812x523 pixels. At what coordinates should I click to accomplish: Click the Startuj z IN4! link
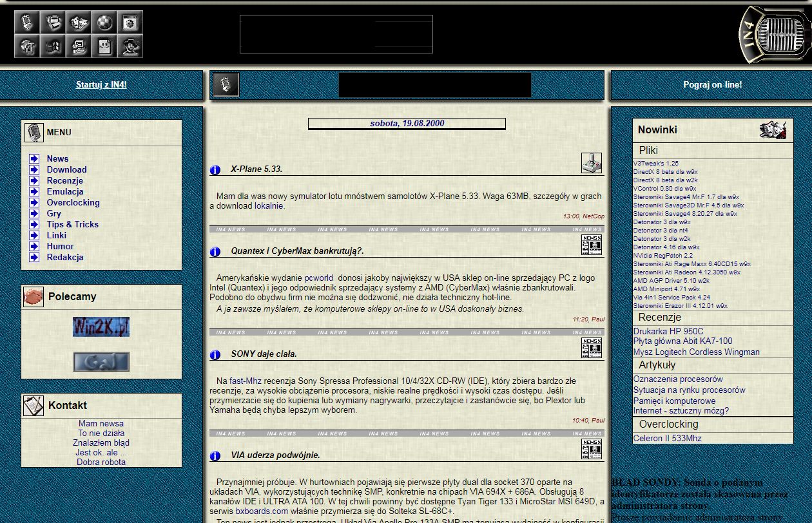pos(101,85)
